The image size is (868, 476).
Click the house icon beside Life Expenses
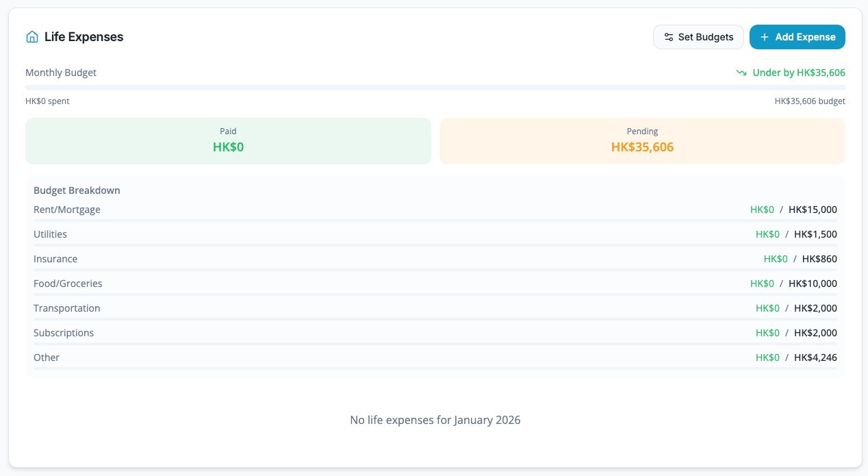[31, 37]
